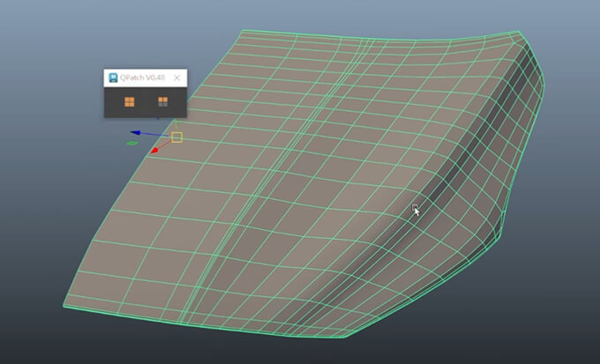Image resolution: width=600 pixels, height=364 pixels.
Task: Select the red X-axis arrow of the manipulator
Action: coord(154,151)
